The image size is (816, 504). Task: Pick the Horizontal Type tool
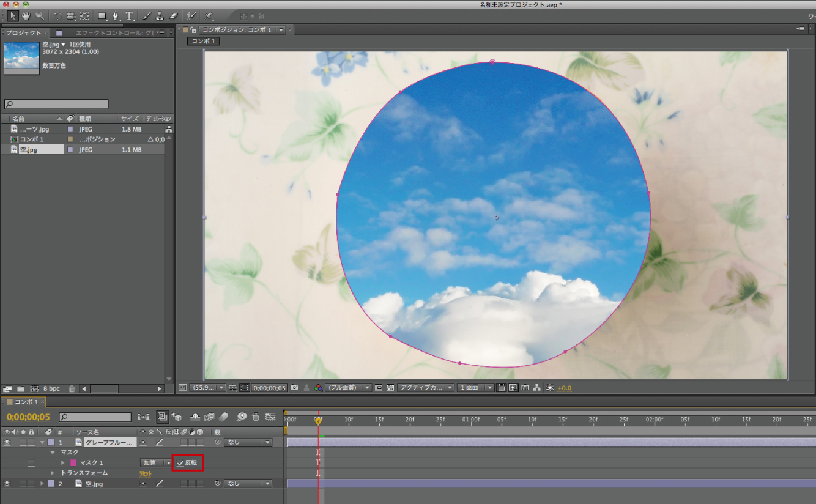[x=130, y=16]
